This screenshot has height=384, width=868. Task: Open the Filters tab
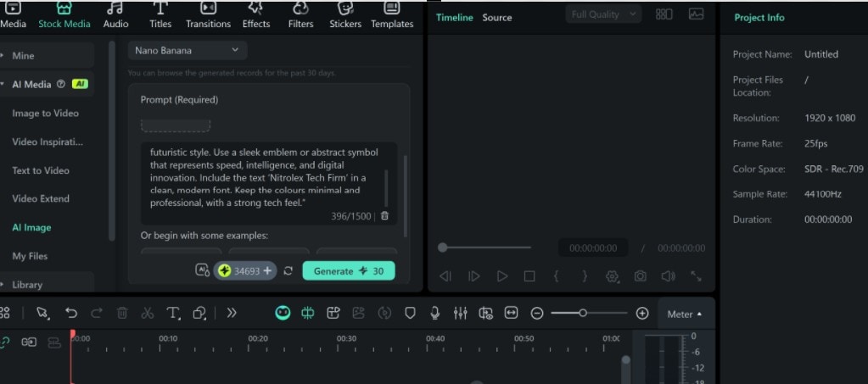[x=300, y=15]
